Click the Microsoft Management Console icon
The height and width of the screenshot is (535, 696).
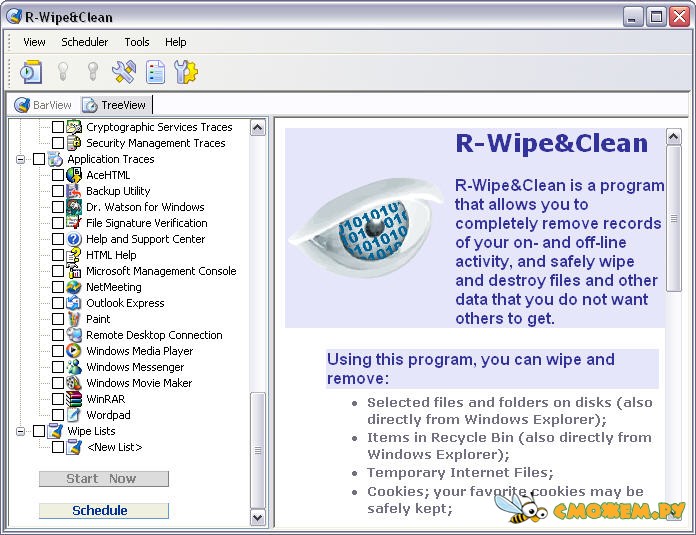(x=74, y=271)
